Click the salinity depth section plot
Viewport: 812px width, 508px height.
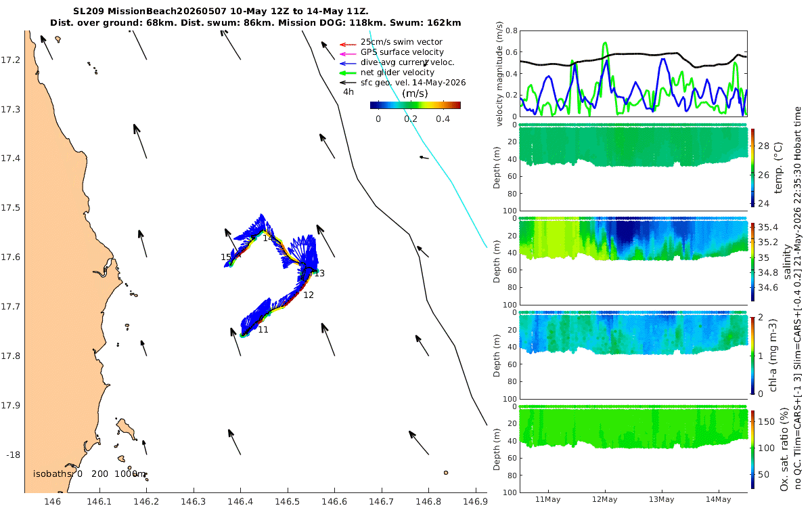point(633,261)
